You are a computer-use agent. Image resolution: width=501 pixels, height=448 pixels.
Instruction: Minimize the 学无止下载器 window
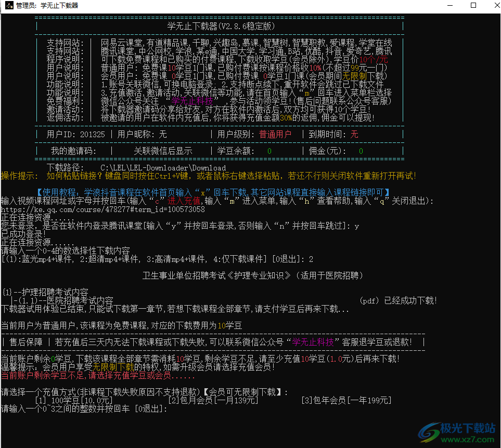[450, 5]
